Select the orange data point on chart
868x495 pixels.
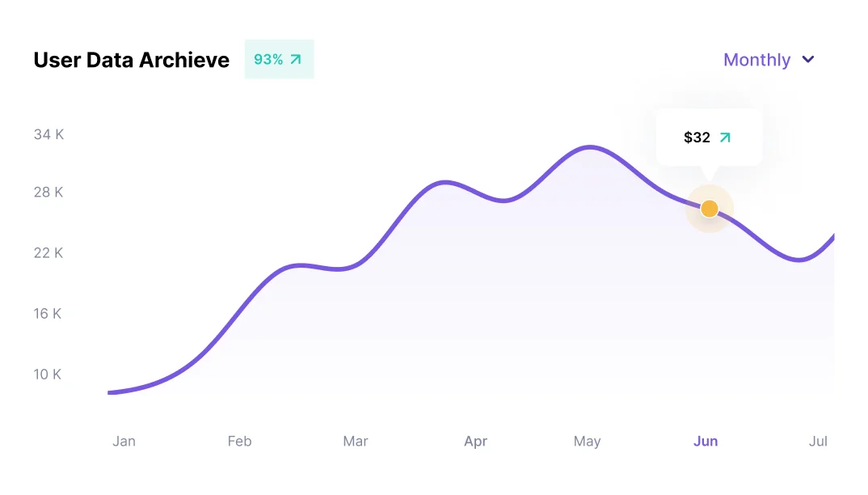pos(710,209)
